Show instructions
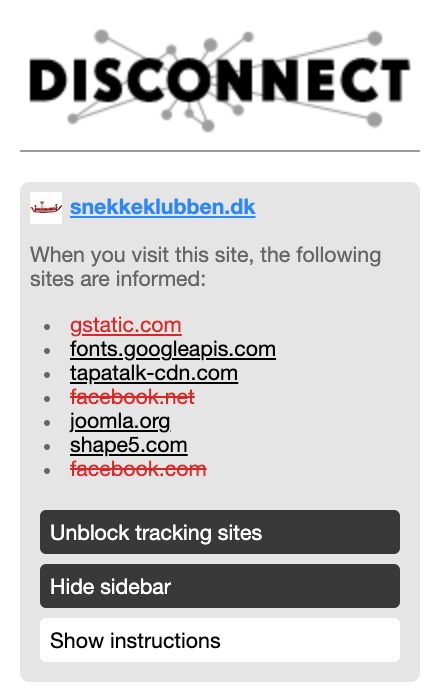 coord(220,640)
